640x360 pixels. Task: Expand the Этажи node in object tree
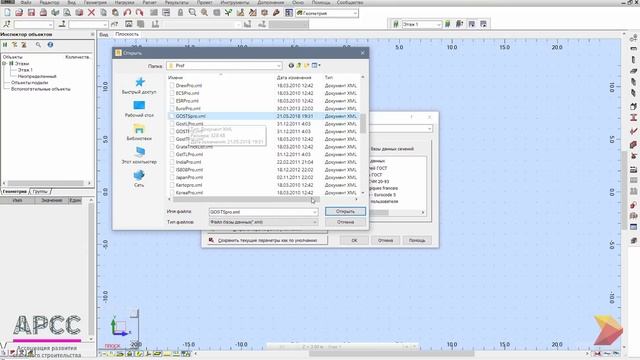tap(4, 64)
